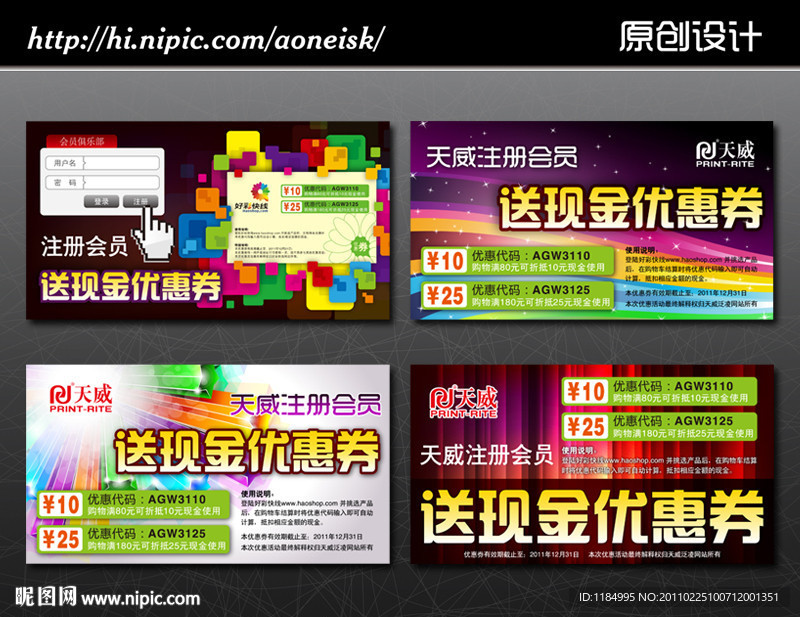This screenshot has width=800, height=617.
Task: Click the large 送现金优惠券 on red curtain card
Action: click(592, 517)
